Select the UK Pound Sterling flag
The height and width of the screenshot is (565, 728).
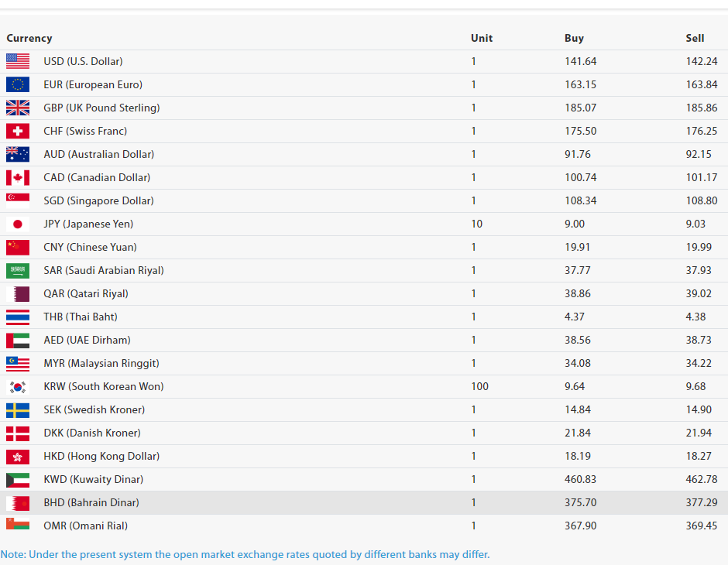pos(18,108)
